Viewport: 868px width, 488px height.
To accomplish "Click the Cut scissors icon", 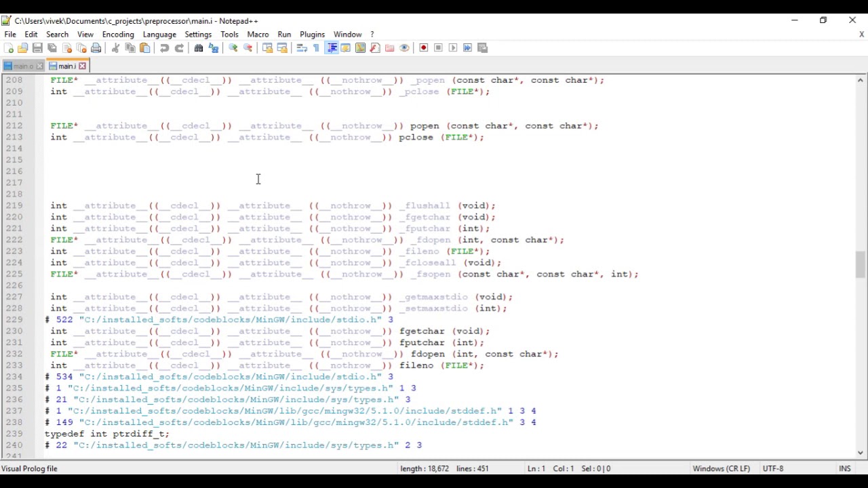I will click(115, 48).
